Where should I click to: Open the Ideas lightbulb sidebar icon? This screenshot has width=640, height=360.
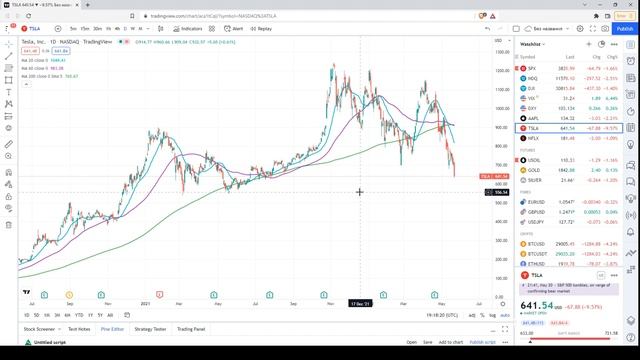[x=631, y=144]
